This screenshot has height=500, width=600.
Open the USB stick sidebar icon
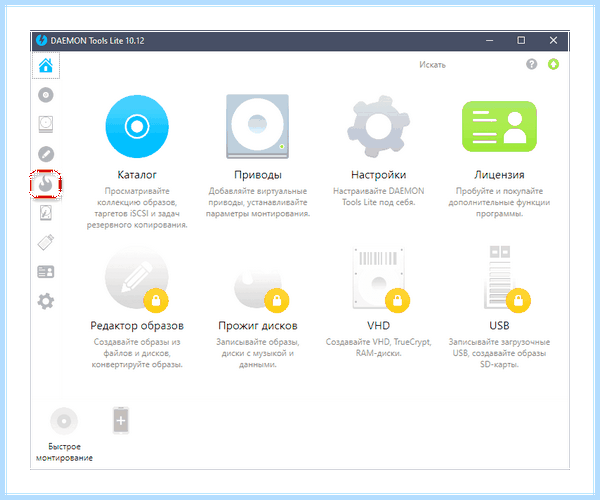click(x=46, y=242)
